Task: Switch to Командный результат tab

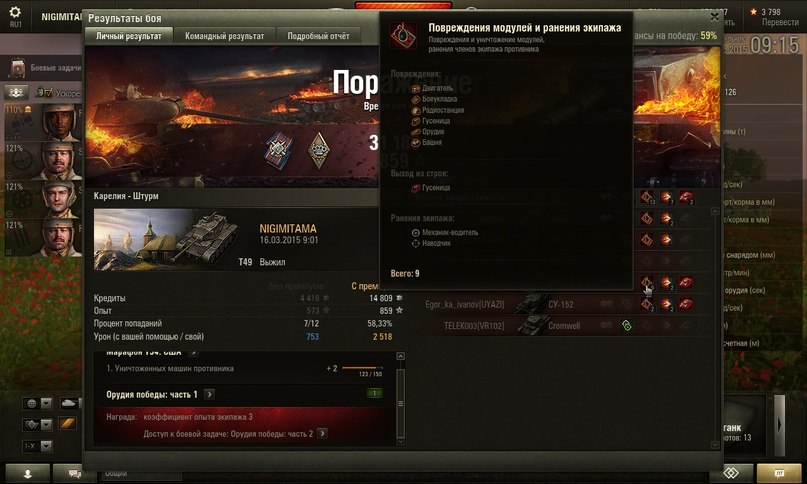Action: coord(224,36)
